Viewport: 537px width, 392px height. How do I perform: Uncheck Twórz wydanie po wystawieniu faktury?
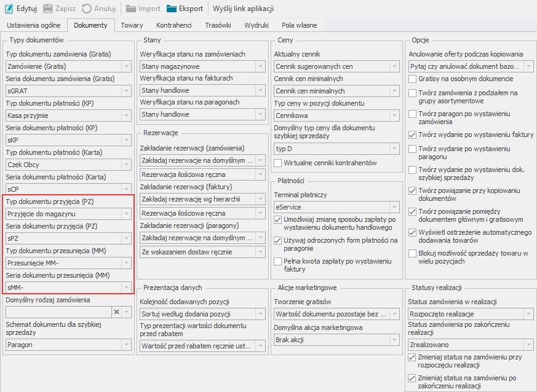[413, 135]
